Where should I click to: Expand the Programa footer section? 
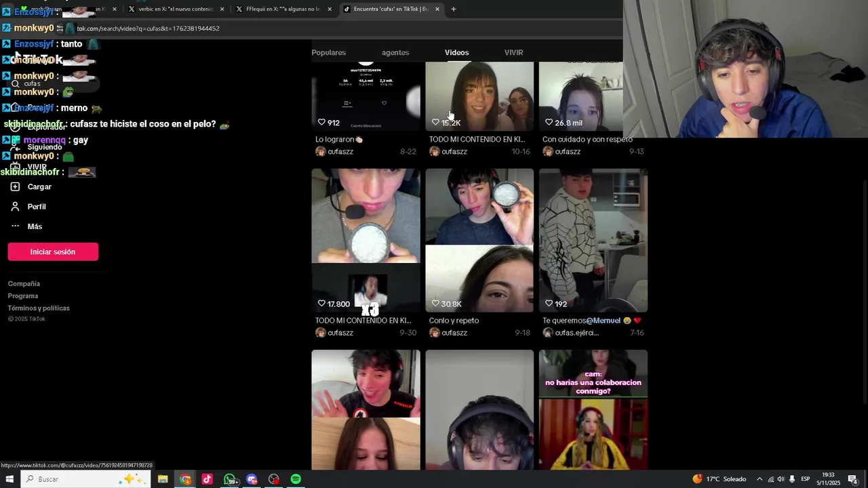(x=23, y=296)
